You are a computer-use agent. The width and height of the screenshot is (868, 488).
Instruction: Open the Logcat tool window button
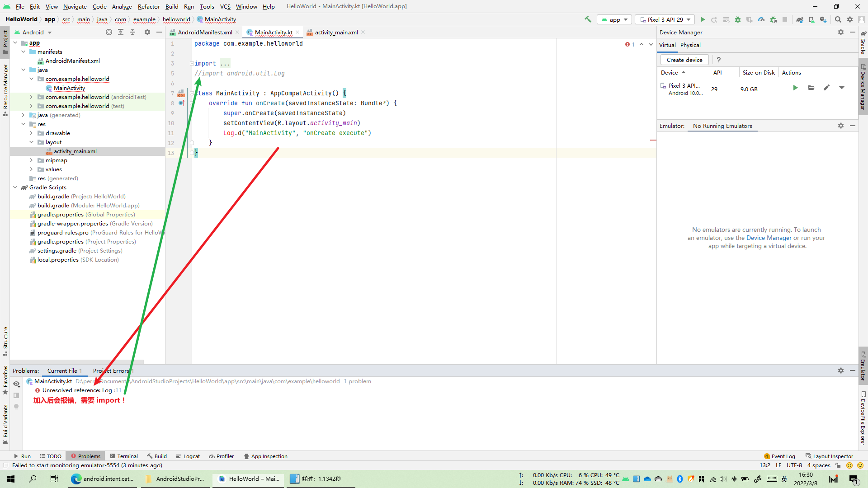point(188,456)
